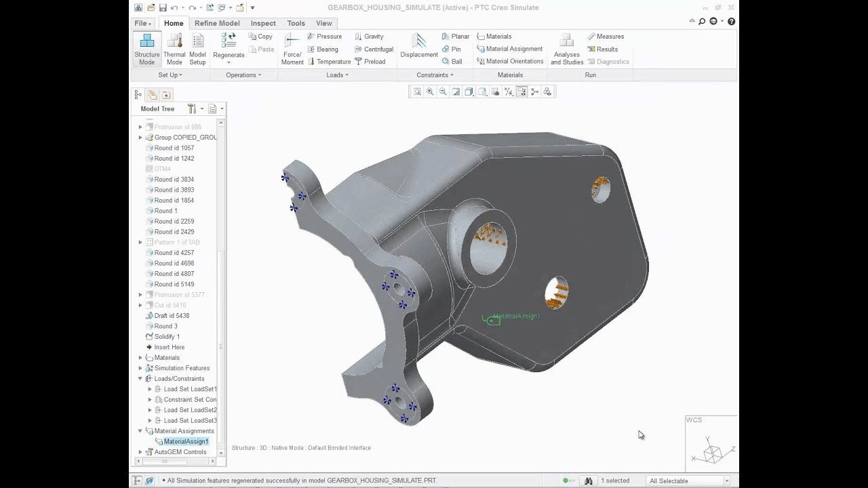Screen dimensions: 868x488
Task: Open the File menu
Action: pyautogui.click(x=142, y=23)
